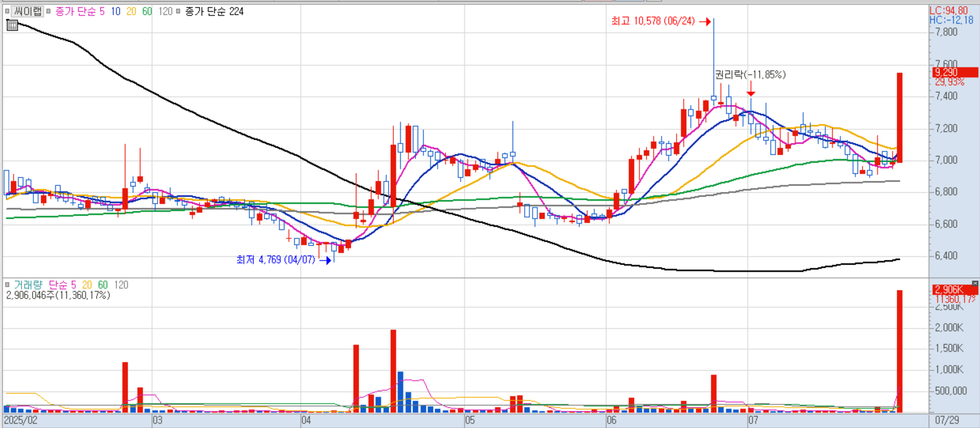The height and width of the screenshot is (428, 980).
Task: Click the red 2,906K volume tag
Action: [x=955, y=289]
